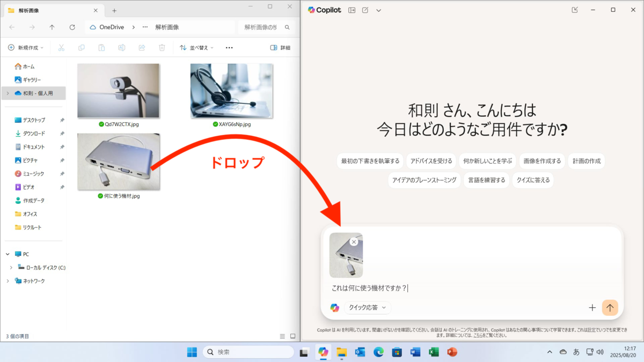
Task: Expand the 和則 - 個人用 tree node
Action: tap(8, 93)
